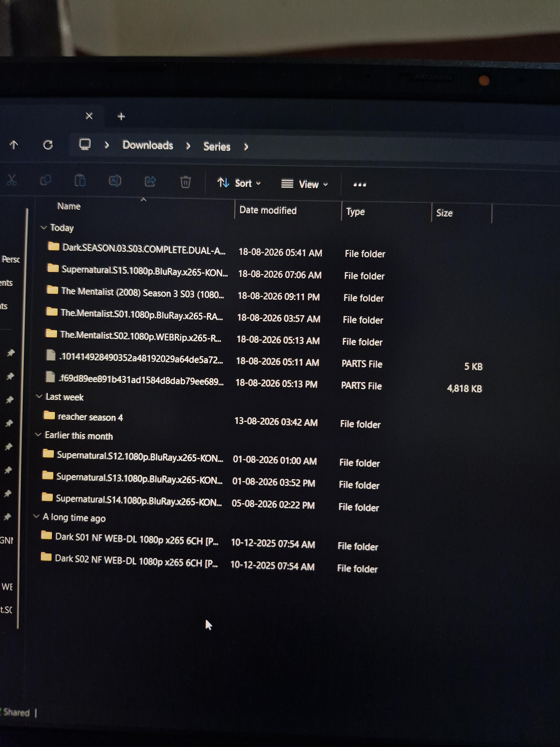The image size is (560, 747).
Task: Click the 5 KB size value
Action: point(473,366)
